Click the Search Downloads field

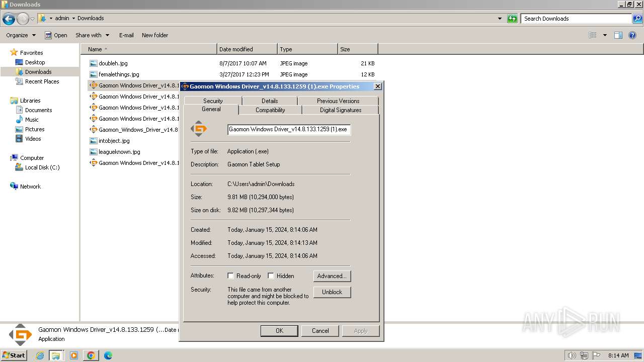(x=577, y=19)
